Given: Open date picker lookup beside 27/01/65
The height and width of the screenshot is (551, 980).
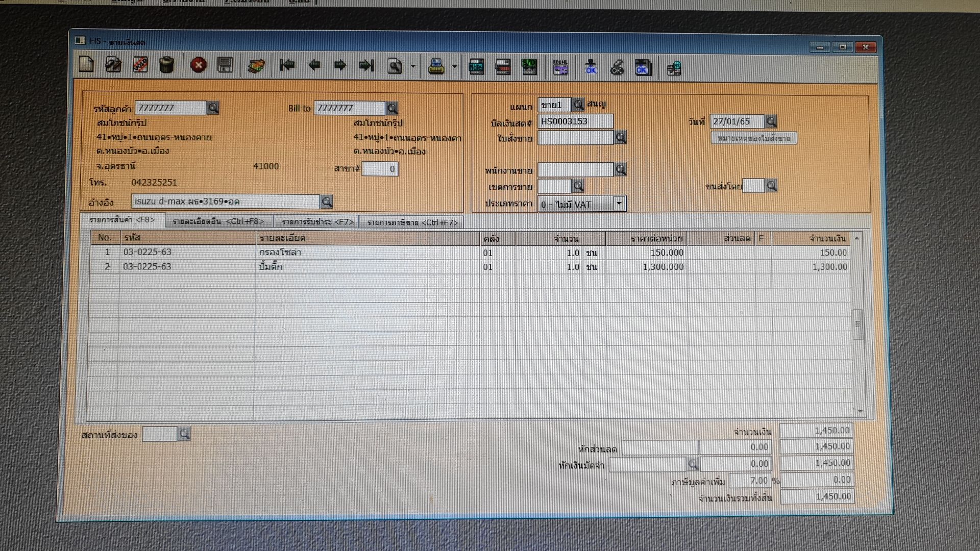Looking at the screenshot, I should (x=771, y=121).
